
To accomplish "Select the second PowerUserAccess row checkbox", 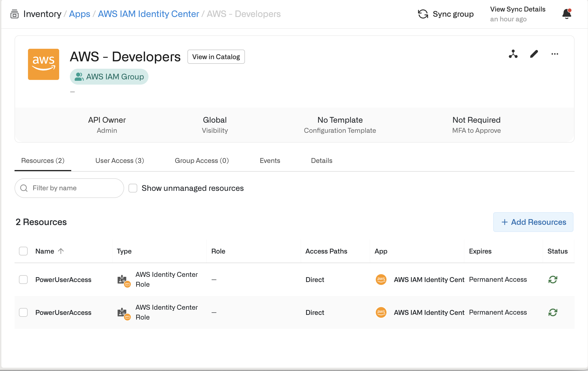I will (23, 312).
